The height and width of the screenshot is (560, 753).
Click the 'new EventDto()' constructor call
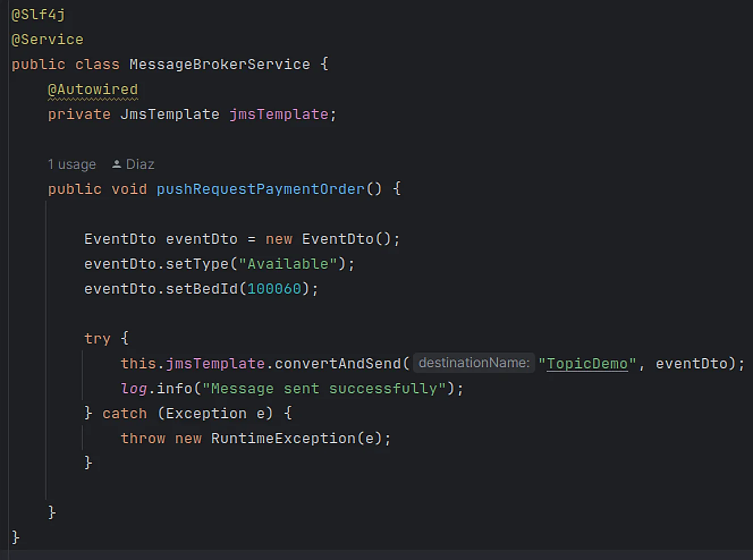pyautogui.click(x=328, y=239)
